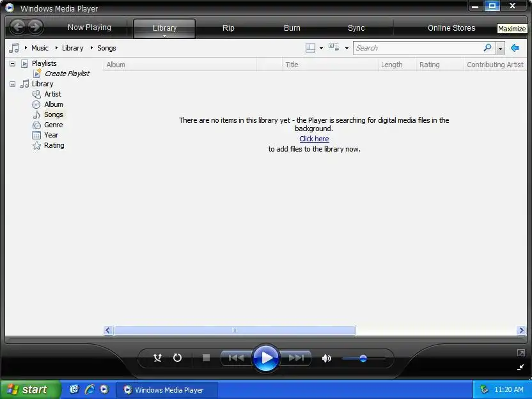This screenshot has height=399, width=532.
Task: Sort by the Length column header
Action: (397, 65)
